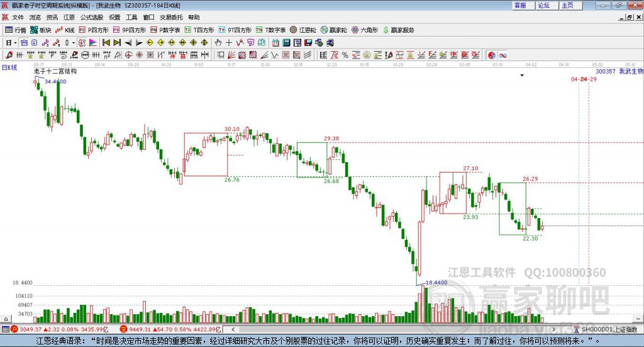This screenshot has height=347, width=644.
Task: Select the red pencil drawing tool
Action: (9, 55)
